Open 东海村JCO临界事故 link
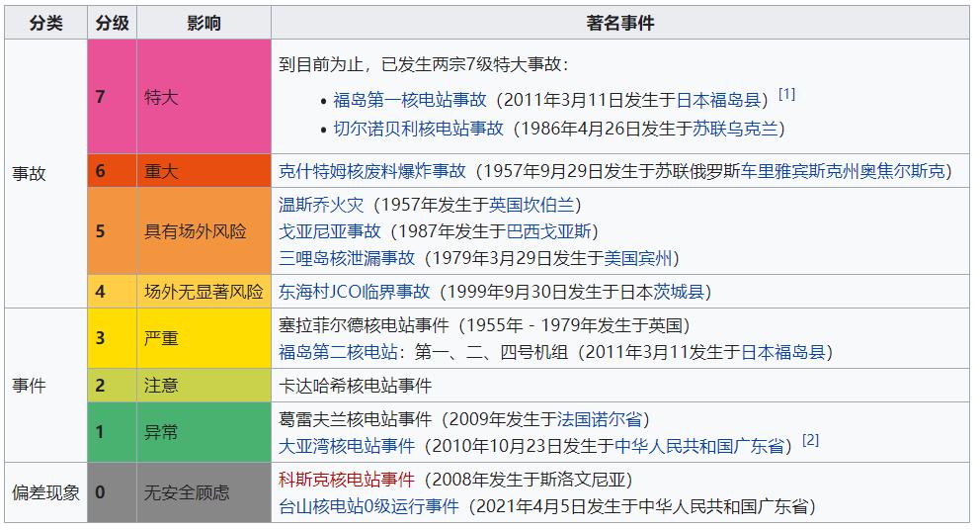 coord(354,292)
